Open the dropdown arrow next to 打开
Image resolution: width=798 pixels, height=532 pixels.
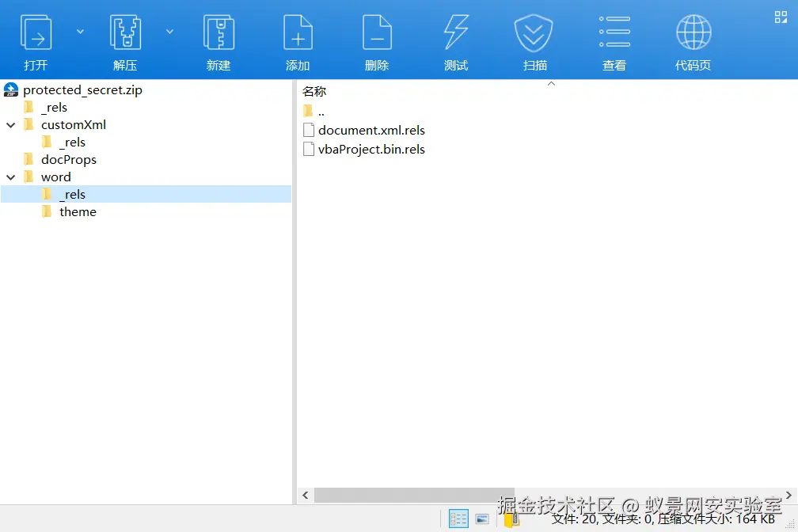(80, 32)
